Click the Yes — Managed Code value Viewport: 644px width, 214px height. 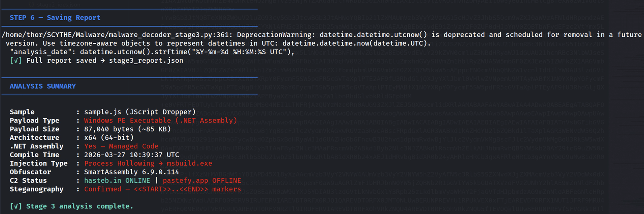click(x=121, y=146)
